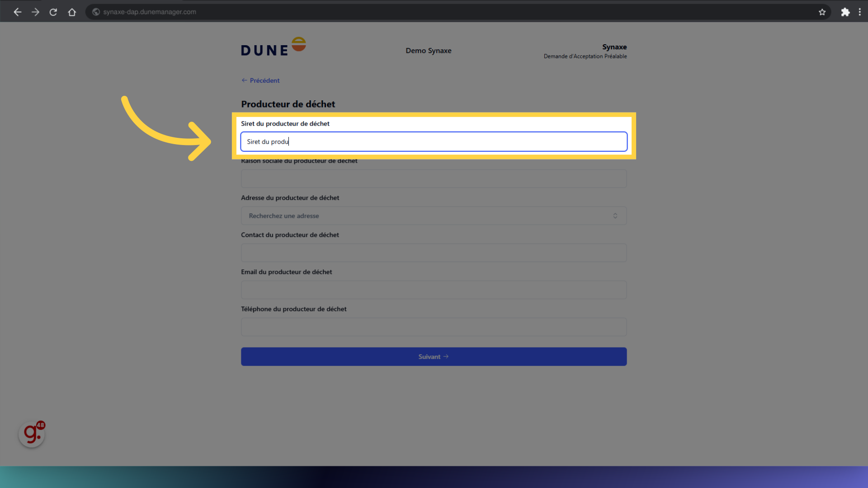This screenshot has height=488, width=868.
Task: Go to the browser home page
Action: (x=72, y=12)
